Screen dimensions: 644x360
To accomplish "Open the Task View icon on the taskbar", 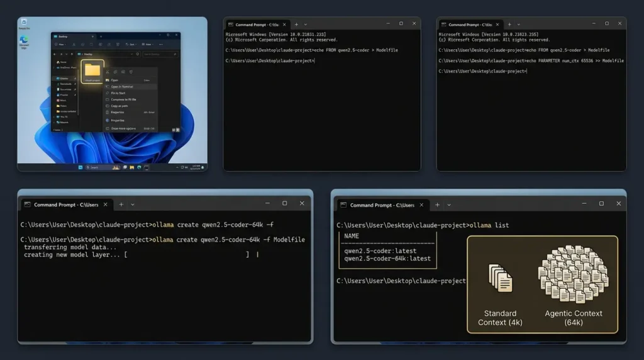I will coord(125,167).
